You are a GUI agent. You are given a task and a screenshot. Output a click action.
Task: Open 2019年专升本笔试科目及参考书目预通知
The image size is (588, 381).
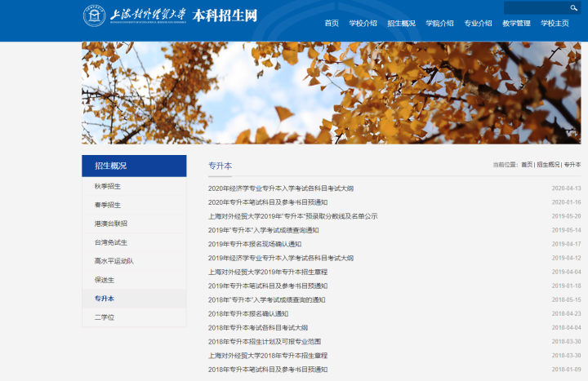268,286
